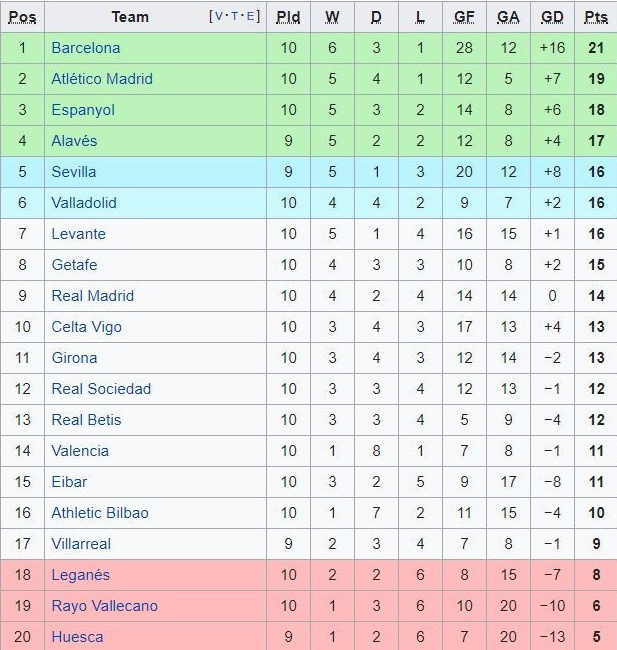Screen dimensions: 617x650
Task: Select the Alavés link
Action: [74, 141]
